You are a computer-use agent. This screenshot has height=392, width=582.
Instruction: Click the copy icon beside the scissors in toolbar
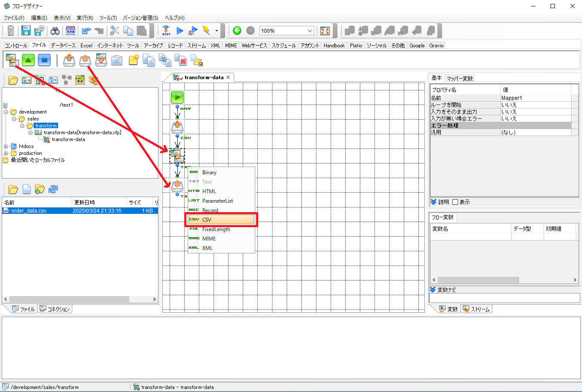click(x=128, y=31)
